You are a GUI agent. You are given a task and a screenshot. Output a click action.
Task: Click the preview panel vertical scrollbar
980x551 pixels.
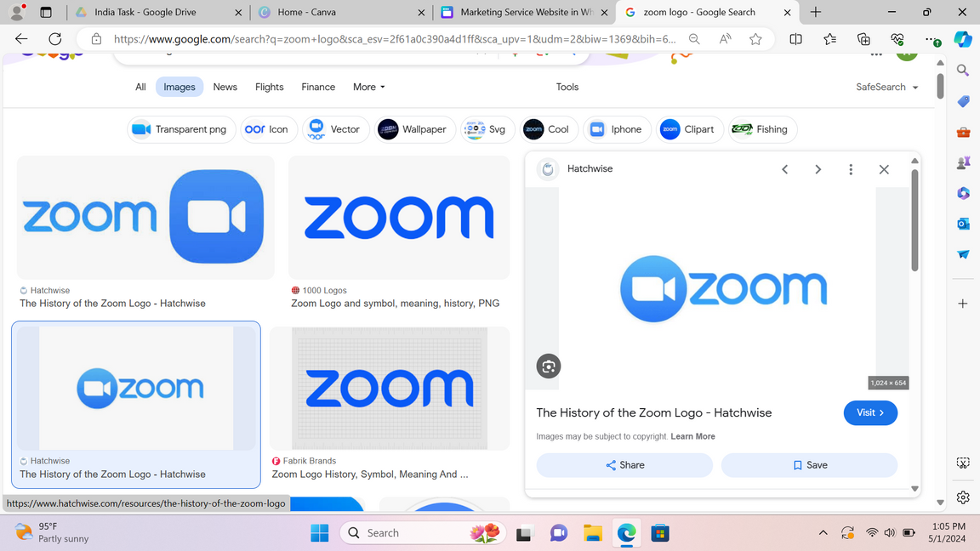[x=914, y=221]
